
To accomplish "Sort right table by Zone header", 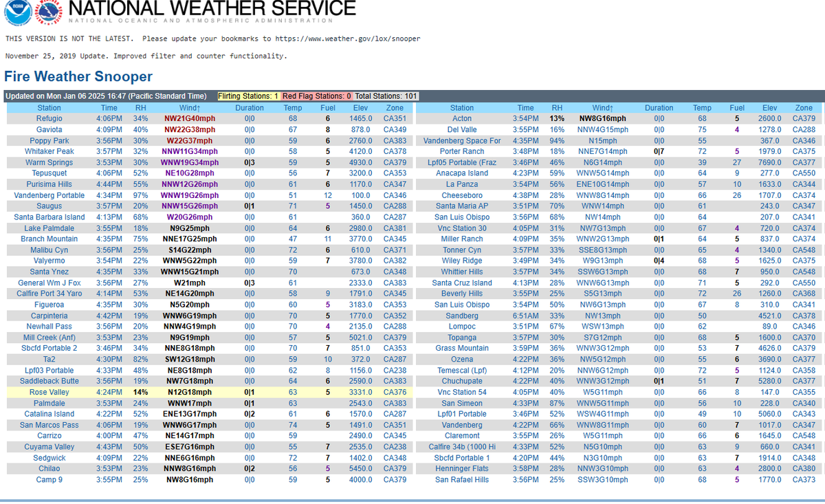I will [x=804, y=108].
